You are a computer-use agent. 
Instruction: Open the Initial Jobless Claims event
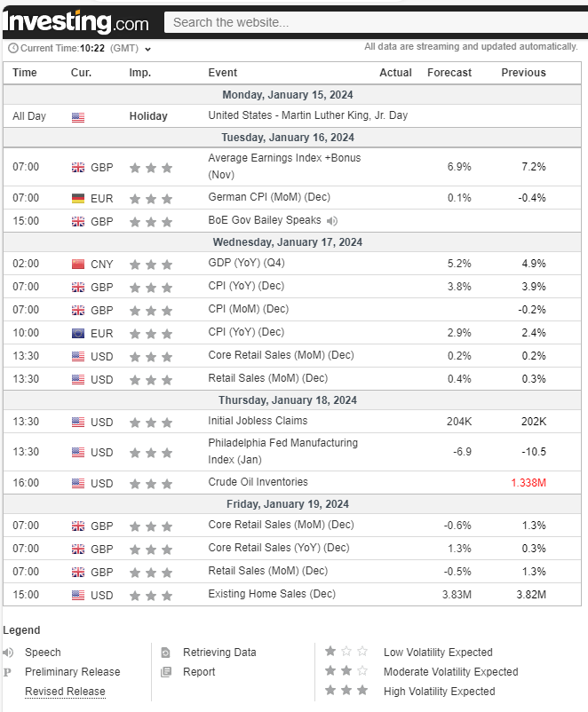coord(258,421)
